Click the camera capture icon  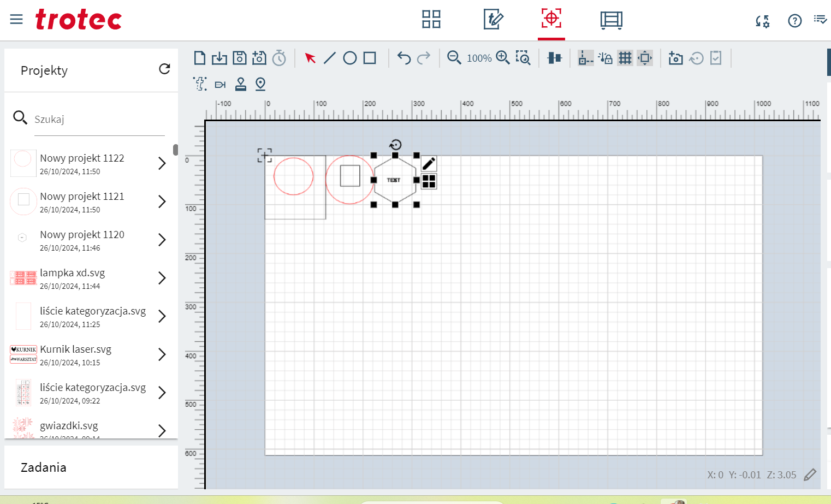pos(676,58)
